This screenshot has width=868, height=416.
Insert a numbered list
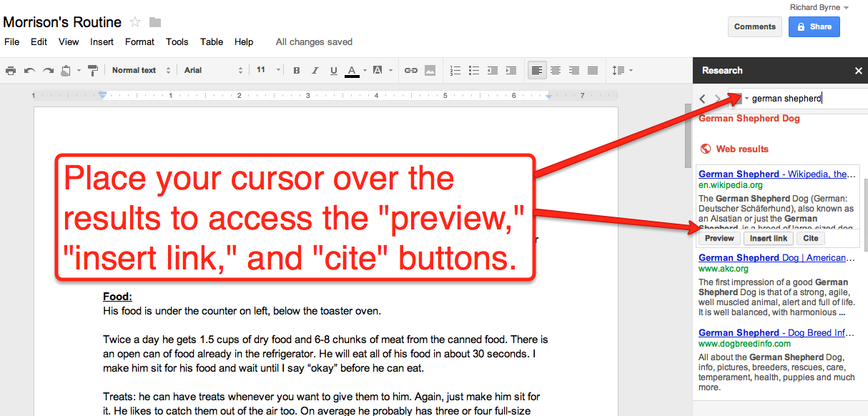coord(455,70)
